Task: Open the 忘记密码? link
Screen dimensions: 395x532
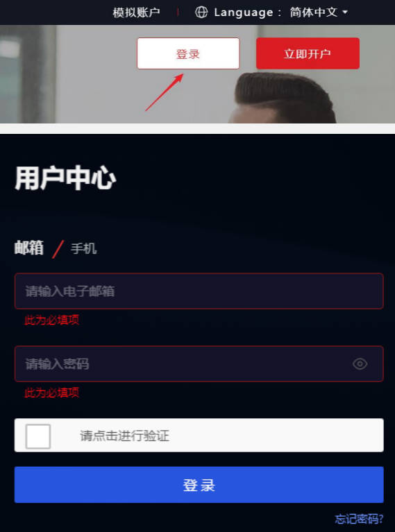Action: tap(359, 518)
